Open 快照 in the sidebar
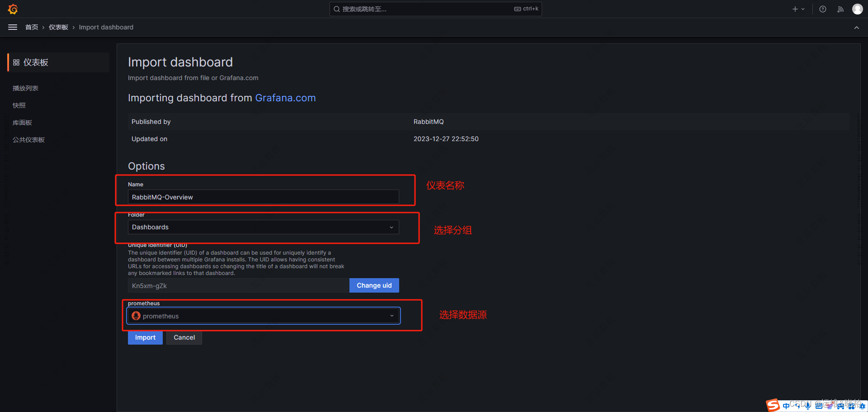Viewport: 868px width, 412px height. pyautogui.click(x=19, y=105)
